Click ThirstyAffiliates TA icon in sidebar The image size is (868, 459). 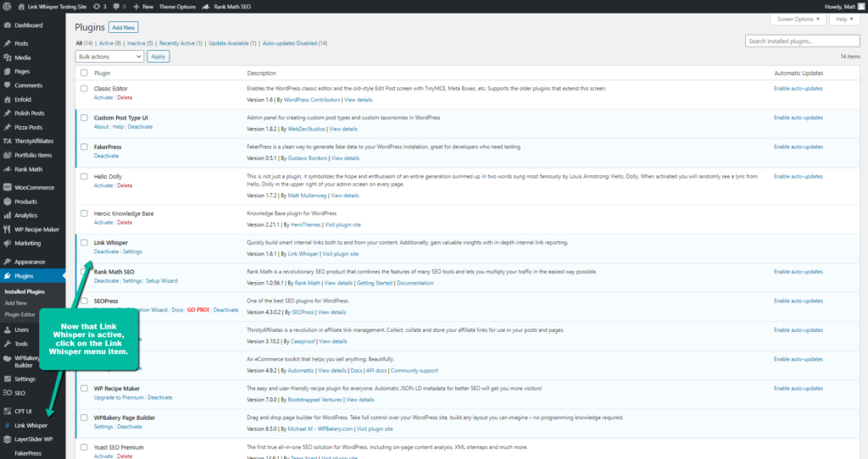(7, 141)
